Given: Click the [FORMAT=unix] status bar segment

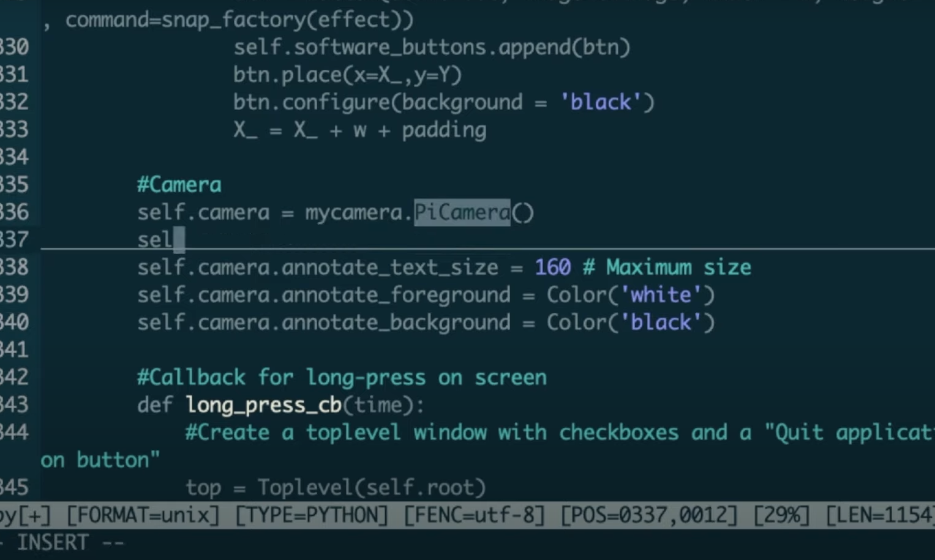Looking at the screenshot, I should [x=142, y=515].
